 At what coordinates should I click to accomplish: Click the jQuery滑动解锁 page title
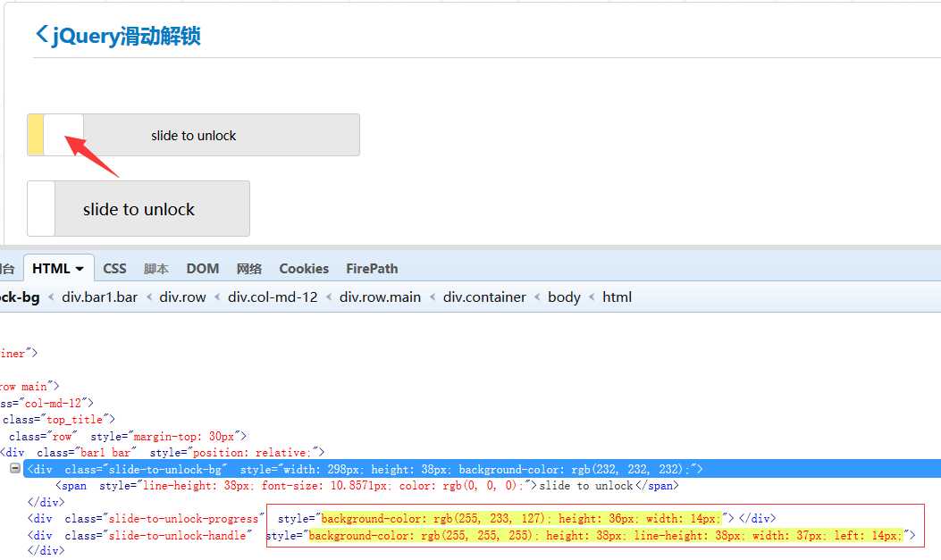click(x=126, y=36)
